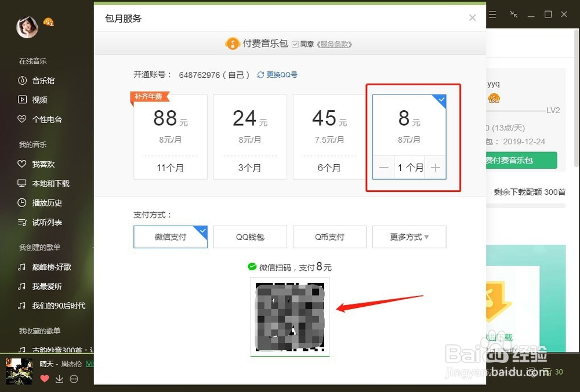Image resolution: width=580 pixels, height=392 pixels.
Task: Click the 音乐馆 sidebar icon
Action: (22, 80)
